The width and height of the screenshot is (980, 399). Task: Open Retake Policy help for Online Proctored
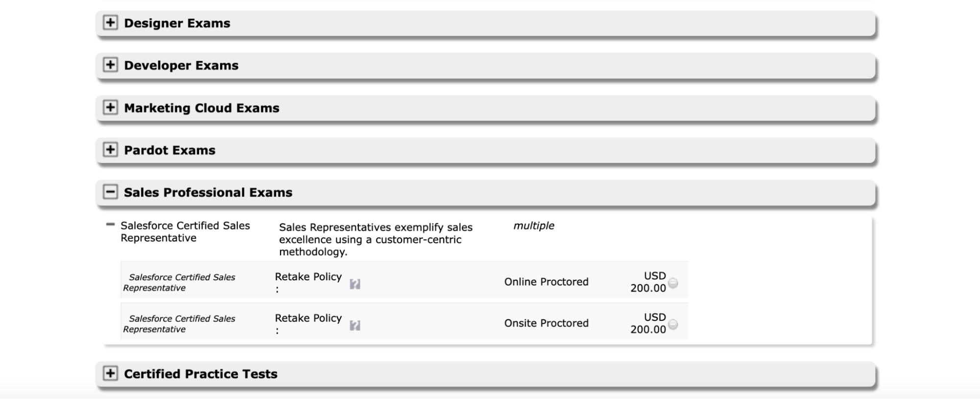(x=355, y=284)
